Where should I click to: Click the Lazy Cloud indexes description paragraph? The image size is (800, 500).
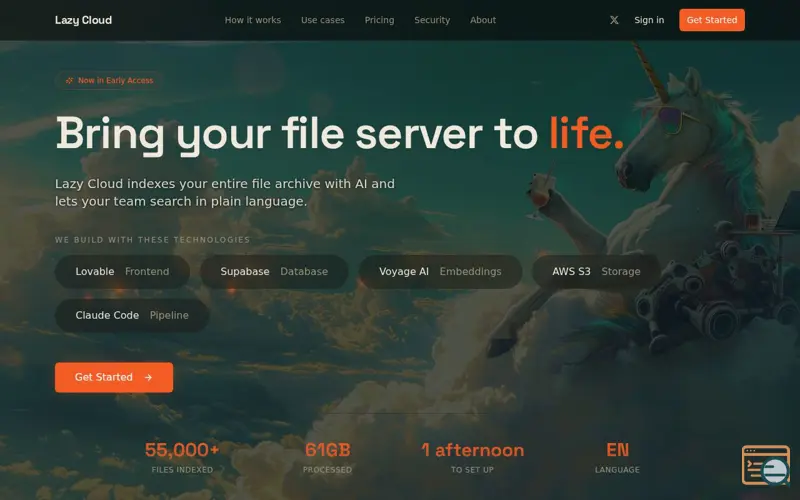[x=225, y=192]
